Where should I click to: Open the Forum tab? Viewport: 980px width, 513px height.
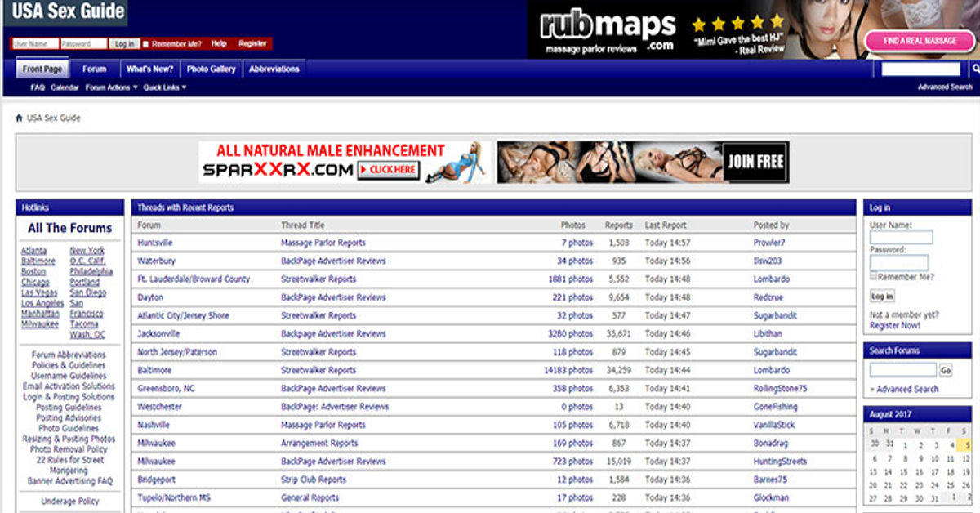pos(95,69)
